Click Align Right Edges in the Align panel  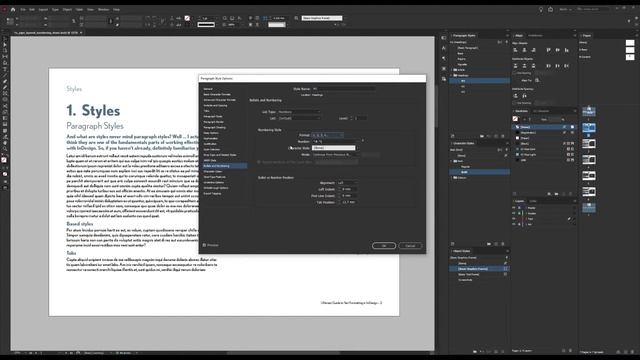[533, 50]
